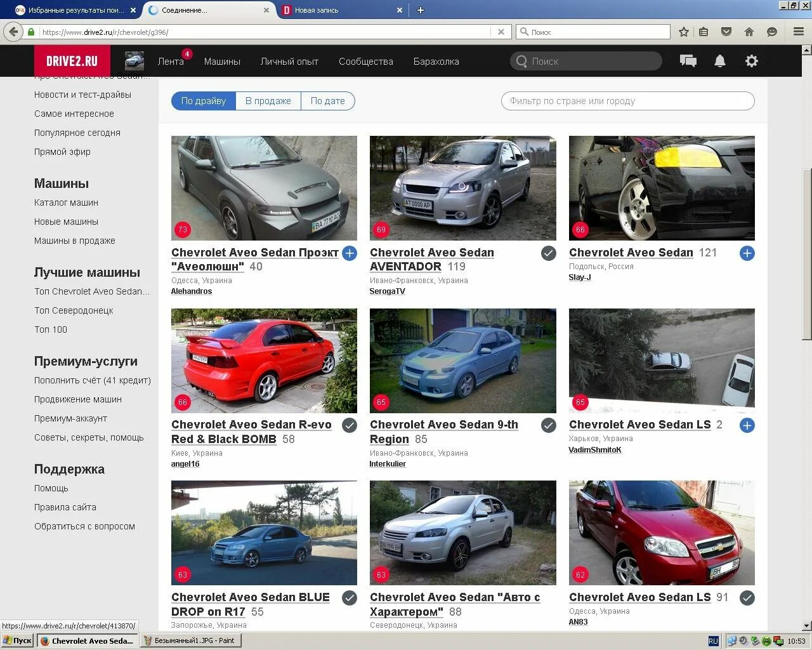Screen dimensions: 812x650
Task: Toggle subscription checkmark on Aveo Sedan AVENTADOR
Action: click(x=549, y=253)
